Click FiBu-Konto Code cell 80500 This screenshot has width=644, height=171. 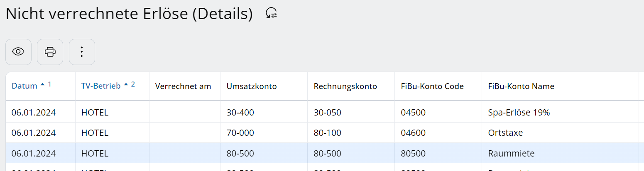coord(413,154)
